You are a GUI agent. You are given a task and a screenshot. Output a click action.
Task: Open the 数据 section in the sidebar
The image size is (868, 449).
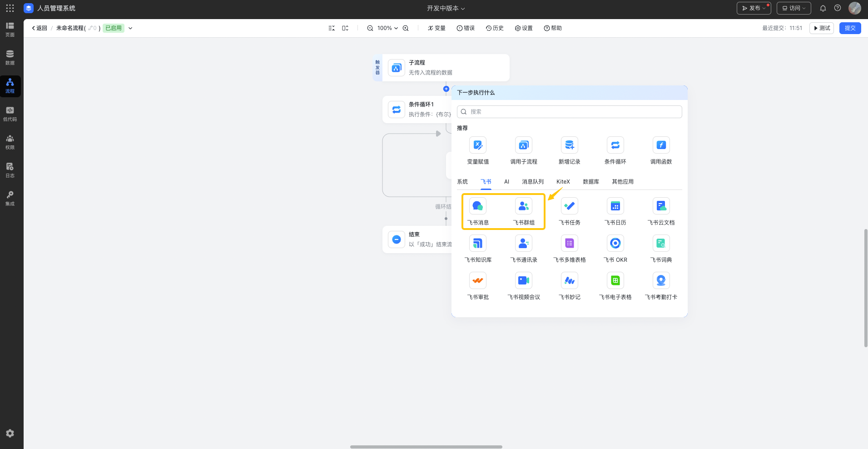10,58
